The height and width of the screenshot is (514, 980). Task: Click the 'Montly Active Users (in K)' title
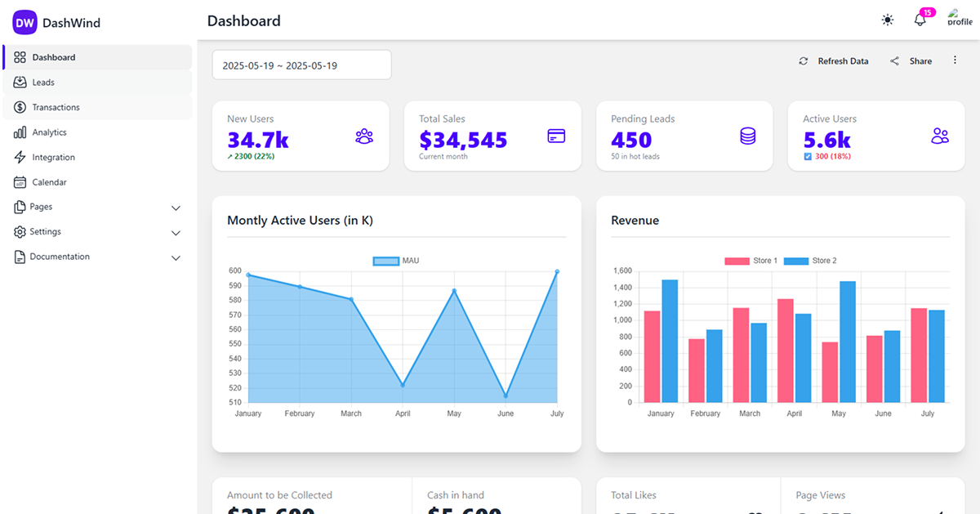point(300,221)
